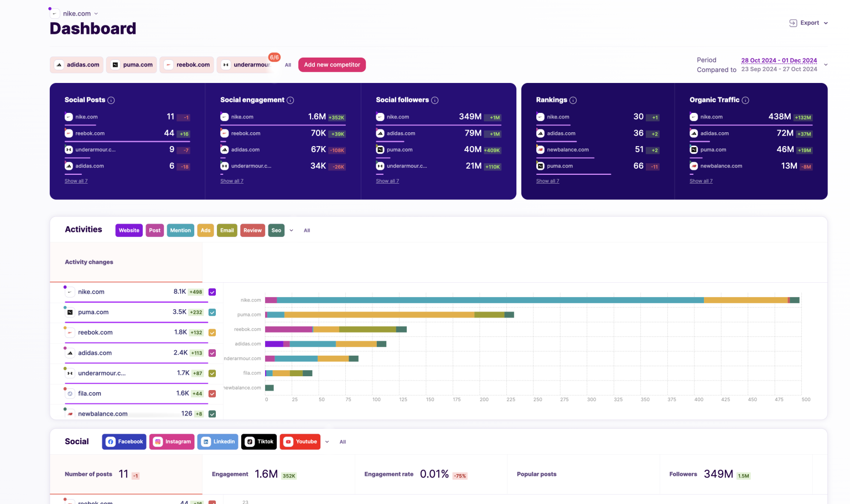This screenshot has width=850, height=504.
Task: Open the Facebook social channel icon
Action: tap(110, 441)
